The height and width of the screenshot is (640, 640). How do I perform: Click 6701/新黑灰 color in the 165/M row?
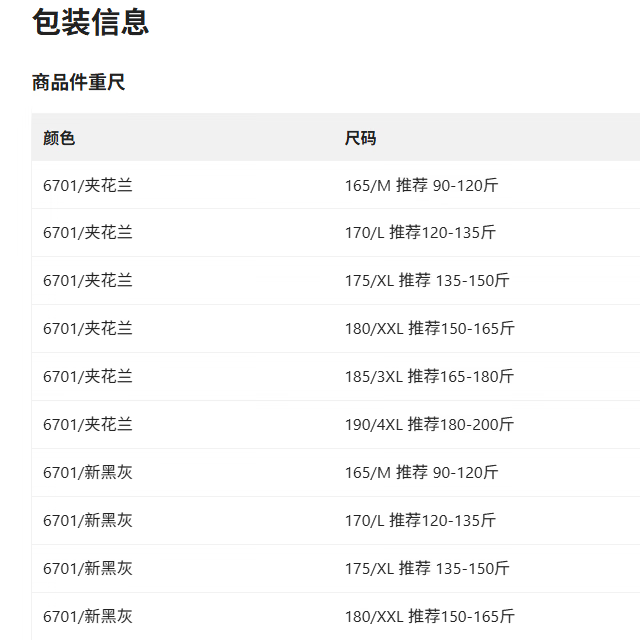coord(88,473)
